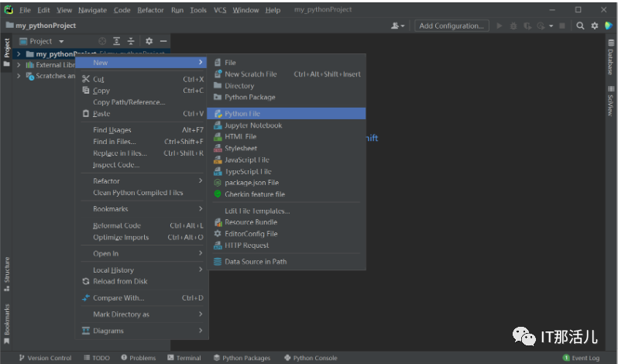Click Reload from Disk
618x364 pixels.
tap(142, 281)
